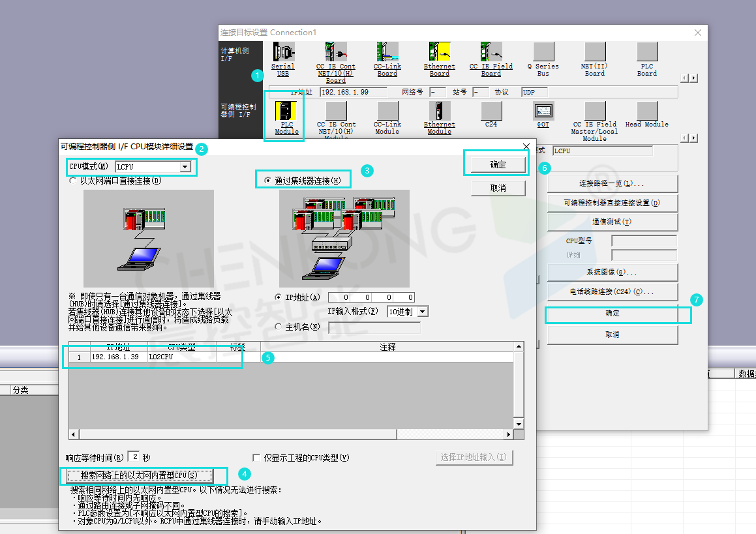Click search Ethernet built-in CPU on network button
The image size is (756, 534).
click(x=138, y=475)
